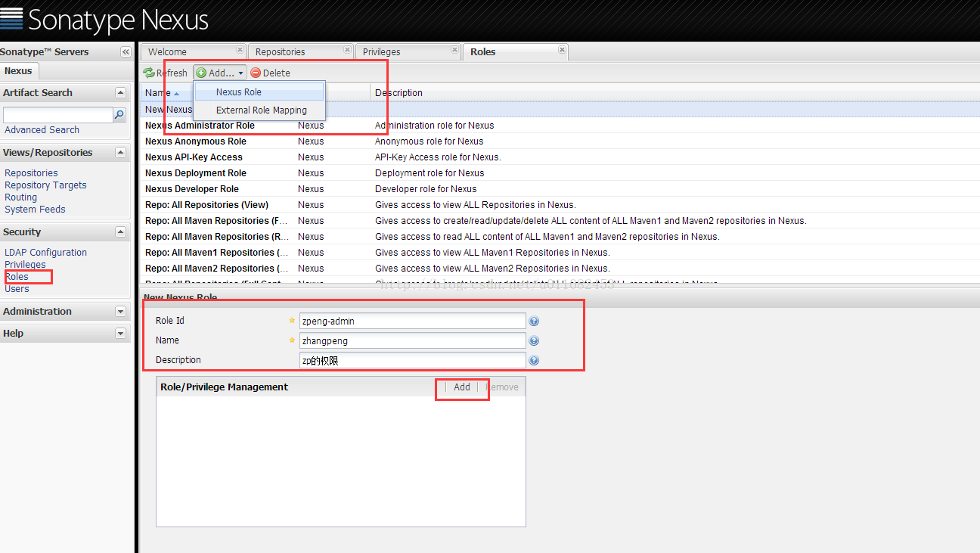This screenshot has height=553, width=980.
Task: Open the Advanced Search link
Action: [42, 130]
